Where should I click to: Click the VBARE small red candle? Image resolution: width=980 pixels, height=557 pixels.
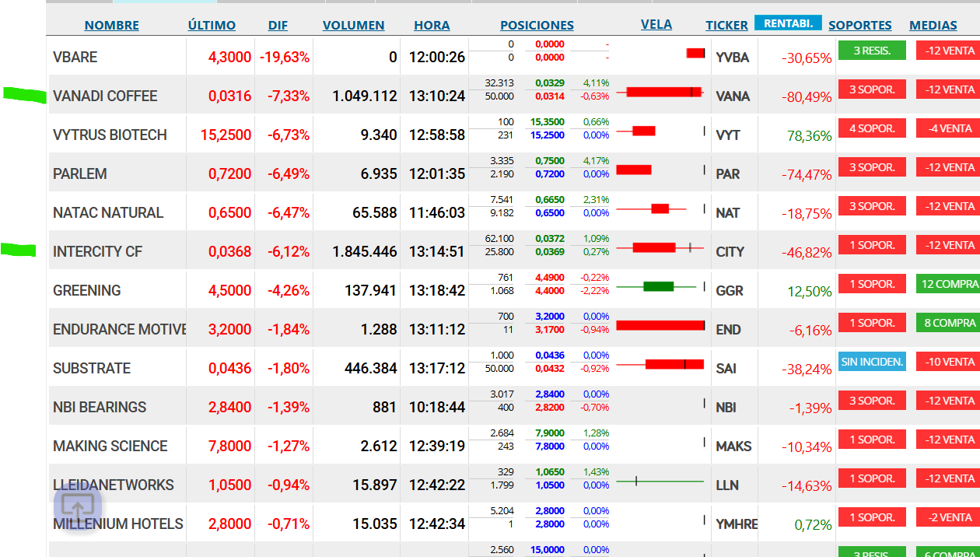pyautogui.click(x=695, y=53)
